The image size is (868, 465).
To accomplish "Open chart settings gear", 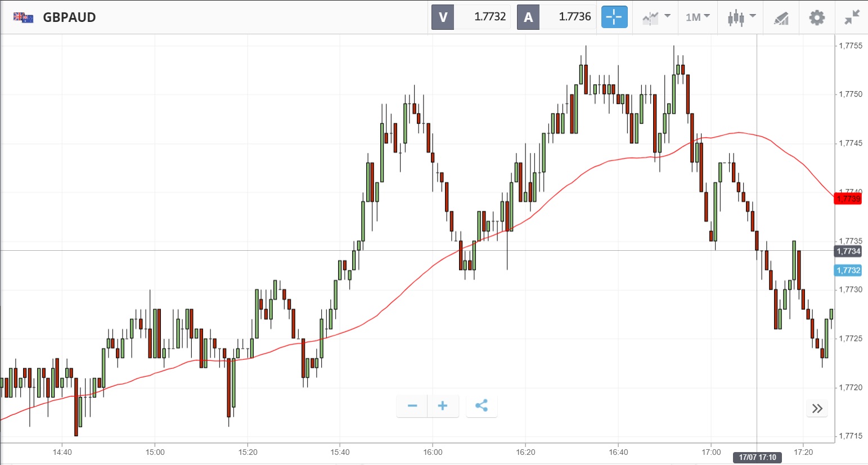I will pyautogui.click(x=817, y=17).
